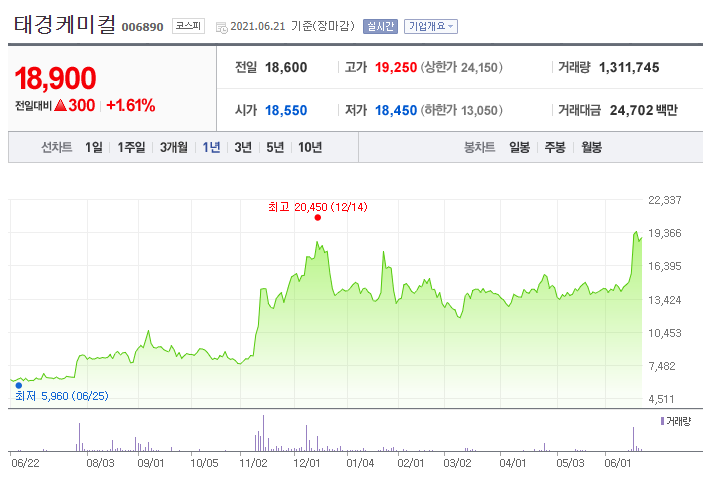Click the 19,366 price axis label
Screen dimensions: 703x481
point(665,233)
